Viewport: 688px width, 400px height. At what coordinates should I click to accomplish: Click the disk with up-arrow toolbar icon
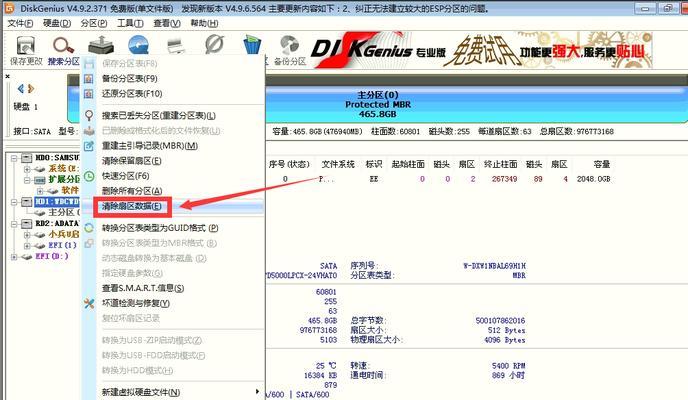point(100,45)
